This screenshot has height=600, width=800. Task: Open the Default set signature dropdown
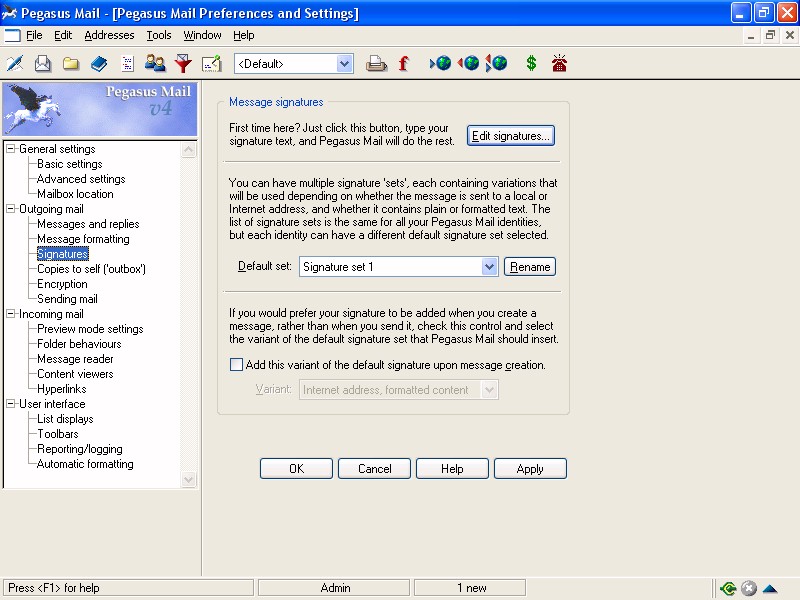pyautogui.click(x=489, y=266)
